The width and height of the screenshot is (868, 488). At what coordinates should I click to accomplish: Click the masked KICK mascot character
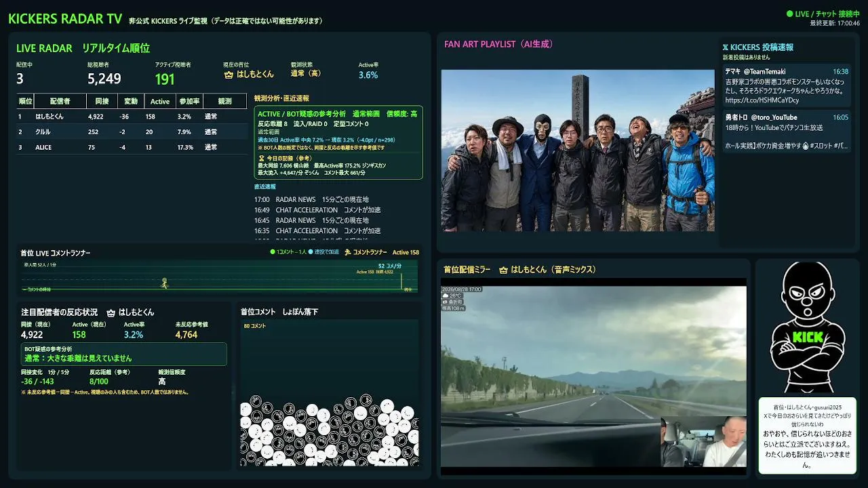(x=806, y=327)
